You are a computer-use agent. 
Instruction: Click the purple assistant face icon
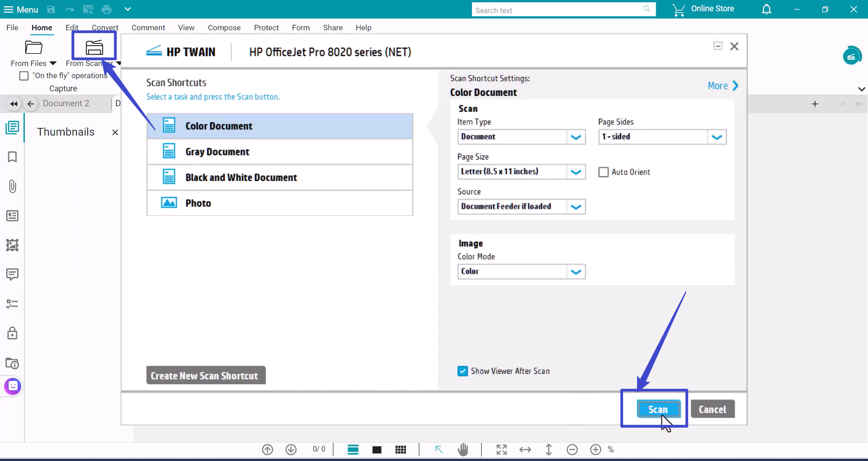tap(13, 386)
